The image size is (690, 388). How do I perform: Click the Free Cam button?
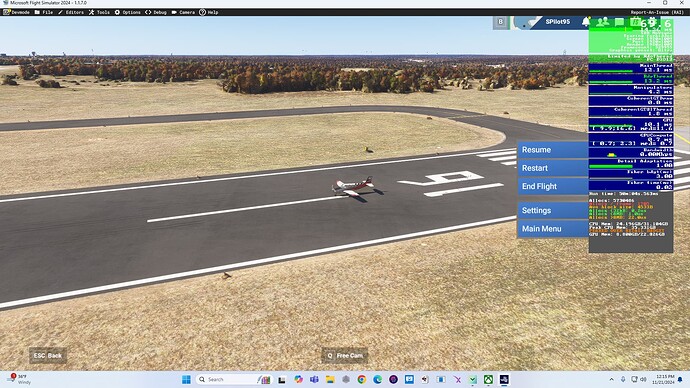(345, 355)
